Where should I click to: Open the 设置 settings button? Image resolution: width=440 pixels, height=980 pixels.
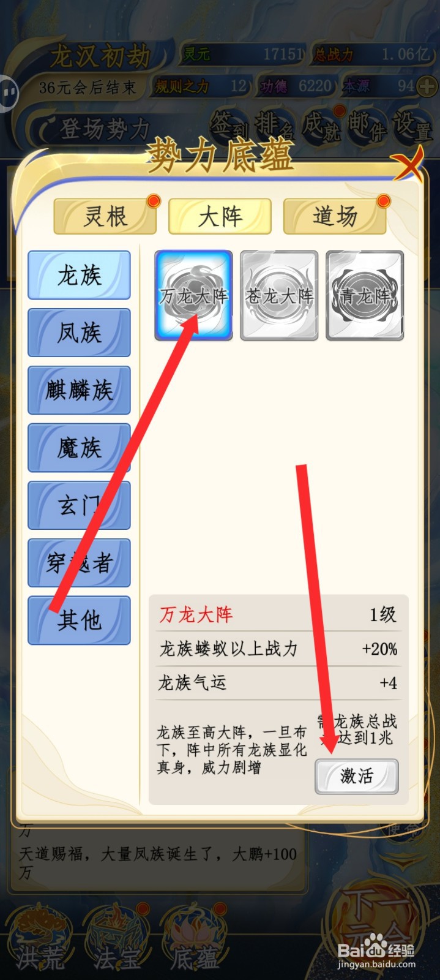point(412,126)
